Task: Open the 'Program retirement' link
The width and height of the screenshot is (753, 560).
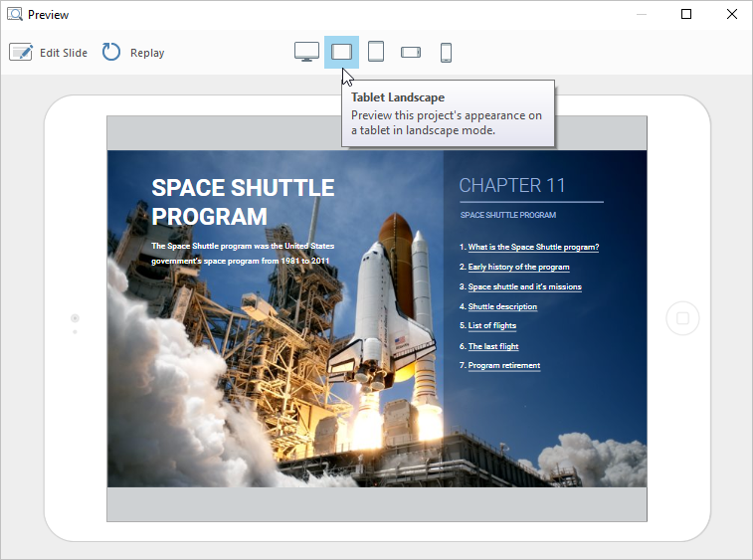Action: [x=503, y=365]
